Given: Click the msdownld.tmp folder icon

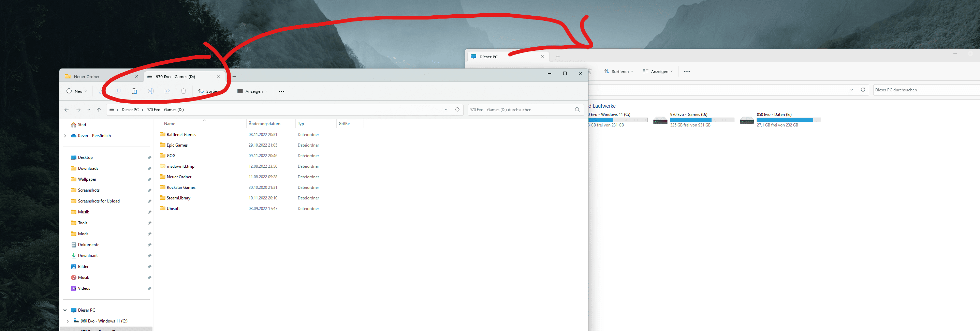Looking at the screenshot, I should pos(163,166).
